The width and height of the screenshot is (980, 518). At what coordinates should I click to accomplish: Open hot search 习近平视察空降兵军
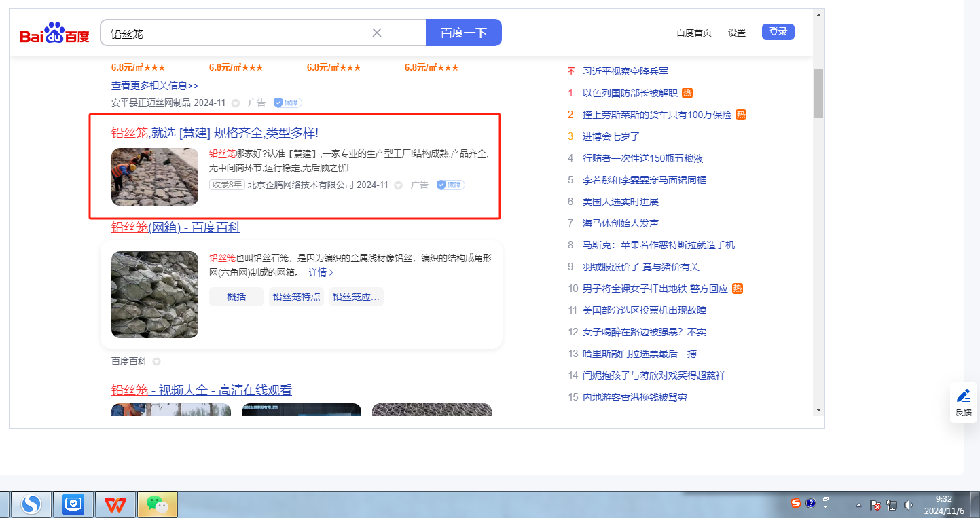click(625, 71)
